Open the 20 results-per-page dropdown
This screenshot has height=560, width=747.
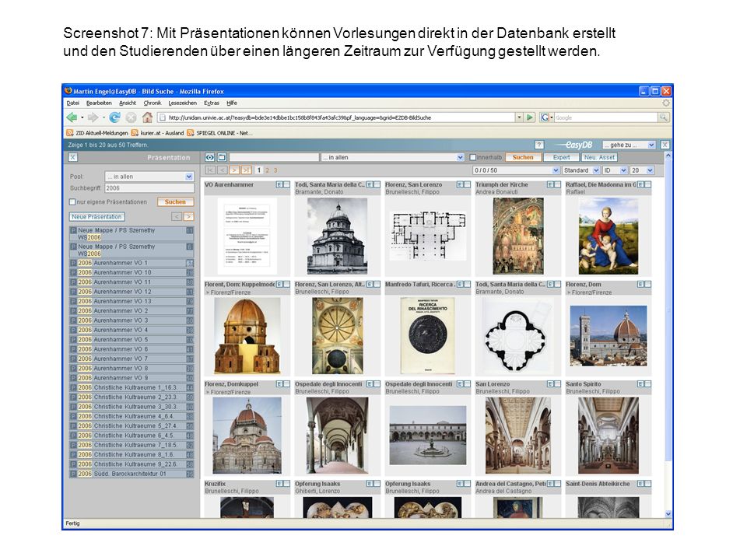click(x=642, y=170)
